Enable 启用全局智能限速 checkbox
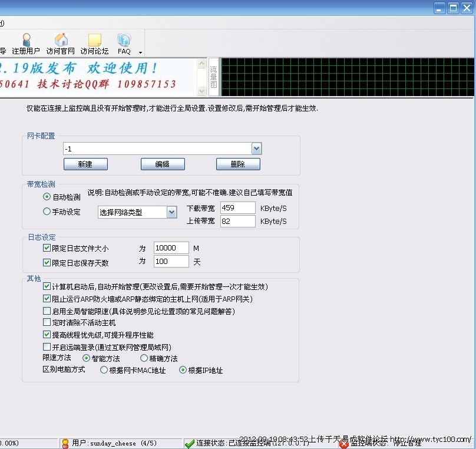The height and width of the screenshot is (449, 476). (x=47, y=311)
